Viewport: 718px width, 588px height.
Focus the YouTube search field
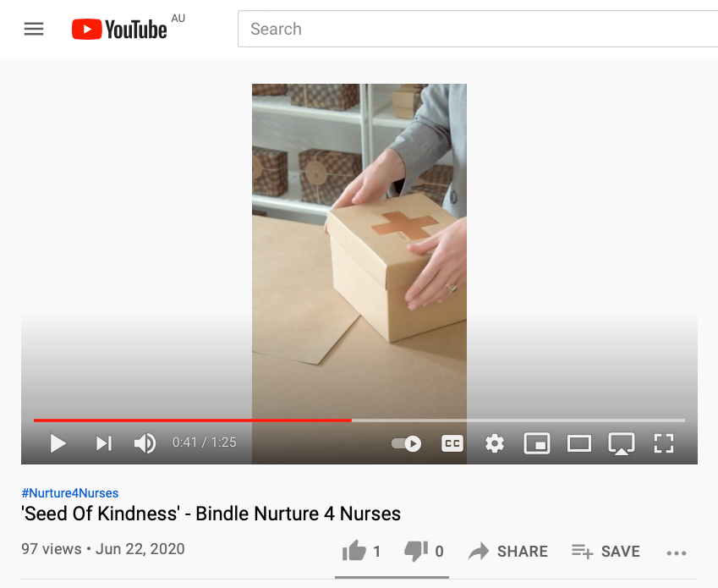(x=478, y=29)
